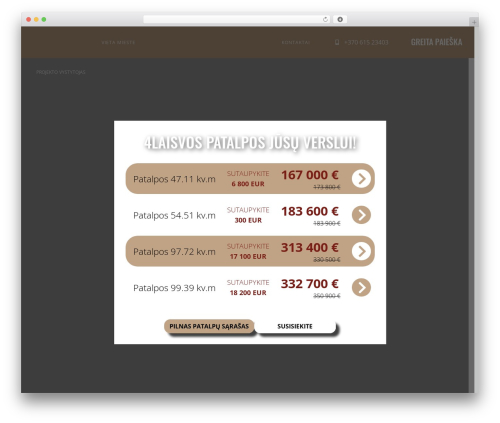500x423 pixels.
Task: Click the struck-through 173 800 € old price
Action: (327, 187)
